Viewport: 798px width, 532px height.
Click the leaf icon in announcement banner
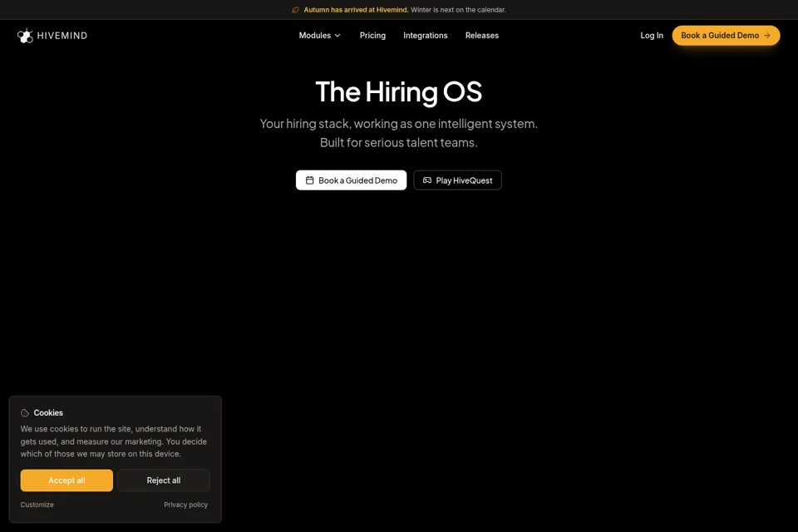coord(295,10)
